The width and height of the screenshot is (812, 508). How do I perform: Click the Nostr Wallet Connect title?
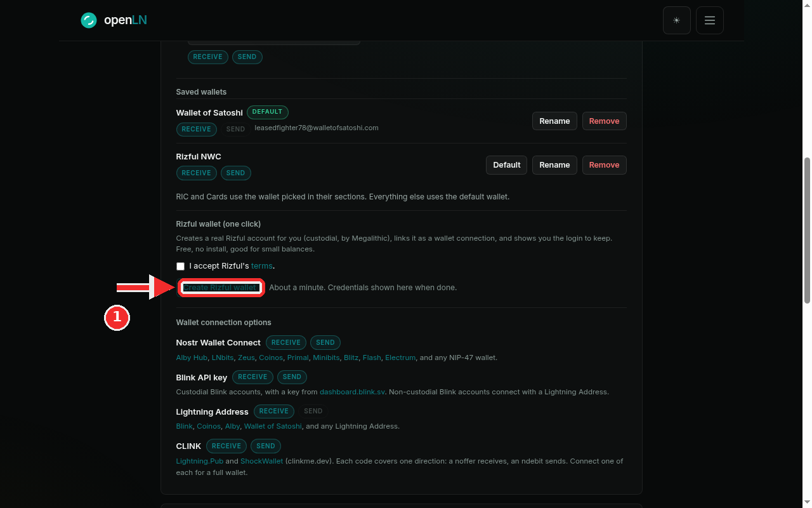[218, 343]
